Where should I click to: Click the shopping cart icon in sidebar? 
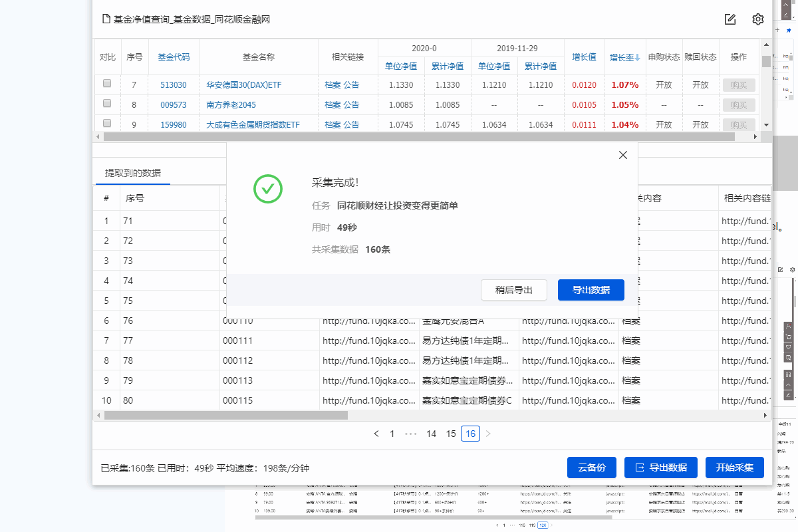789,336
